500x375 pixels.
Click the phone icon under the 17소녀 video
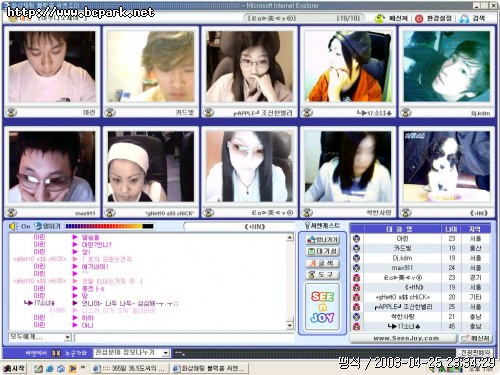(x=307, y=112)
